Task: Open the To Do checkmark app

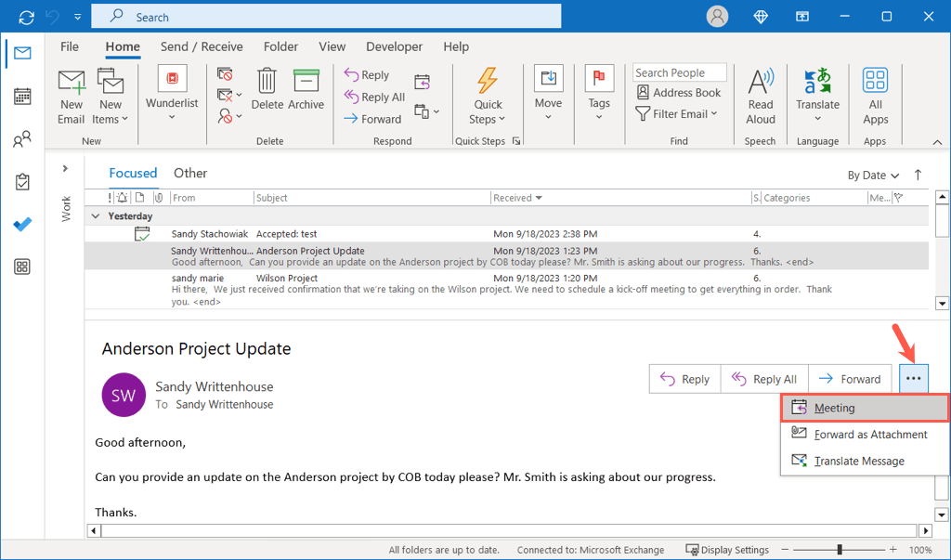Action: pos(22,225)
